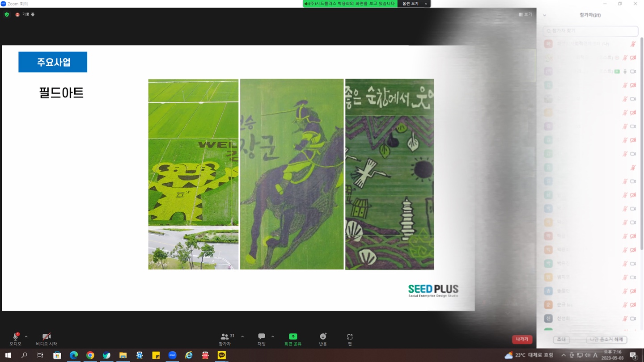Leave the meeting with 나가기
The width and height of the screenshot is (644, 362).
(522, 339)
